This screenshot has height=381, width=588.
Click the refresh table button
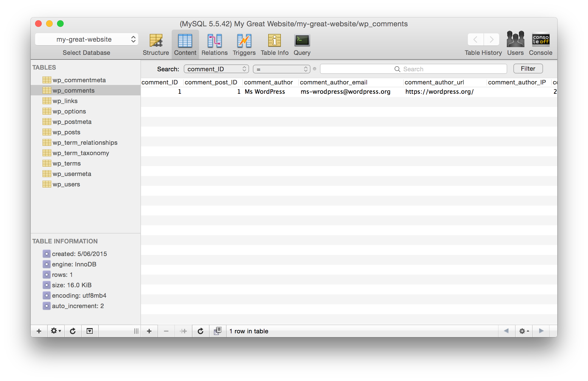[x=200, y=331]
